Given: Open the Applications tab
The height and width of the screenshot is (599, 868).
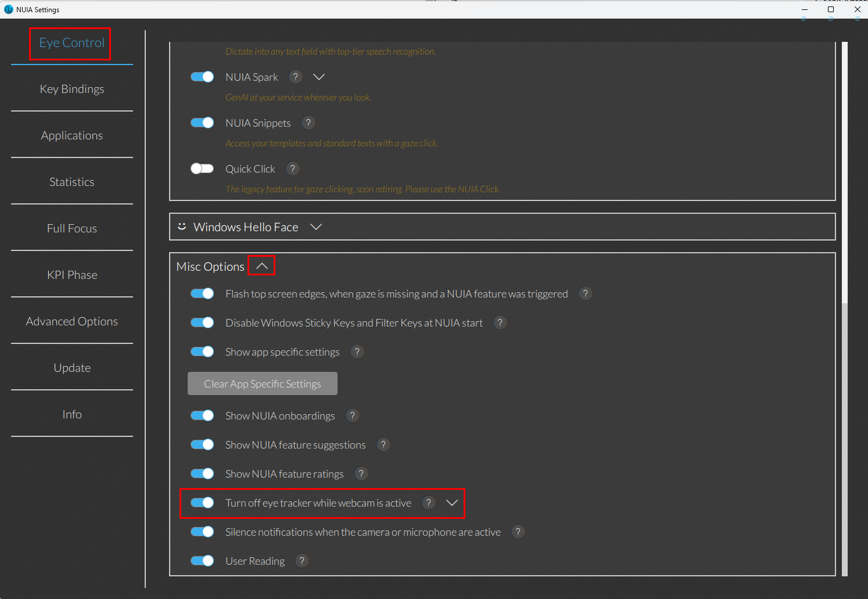Looking at the screenshot, I should pyautogui.click(x=72, y=135).
